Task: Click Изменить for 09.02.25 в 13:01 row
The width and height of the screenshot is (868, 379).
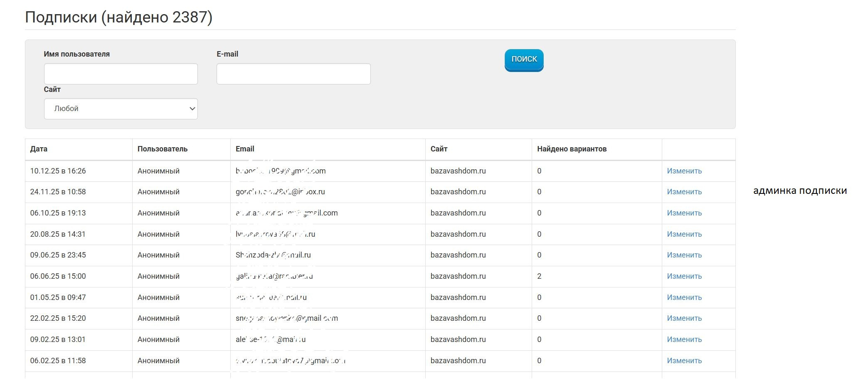Action: coord(684,339)
